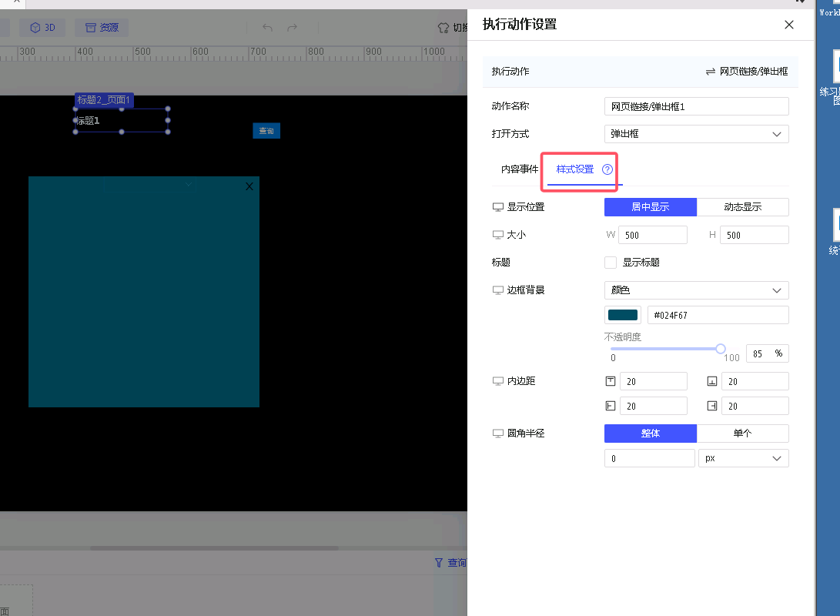
Task: Click the 动作名称 input field
Action: [697, 106]
